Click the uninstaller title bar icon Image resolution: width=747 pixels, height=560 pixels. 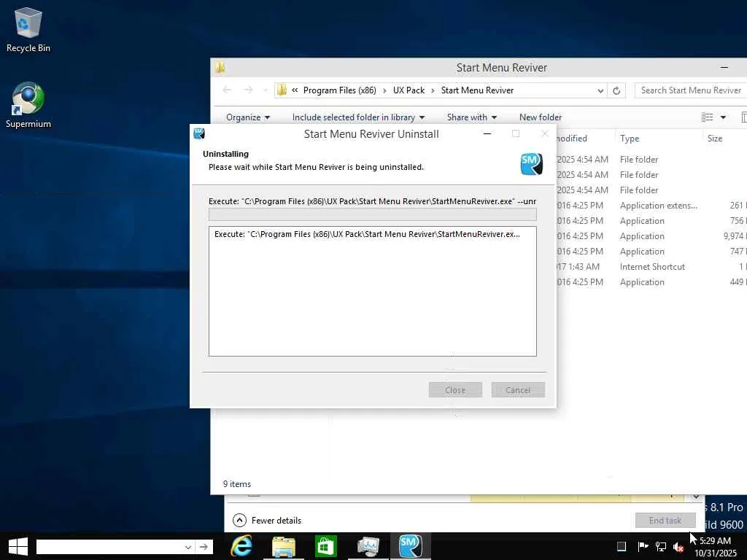pyautogui.click(x=199, y=134)
